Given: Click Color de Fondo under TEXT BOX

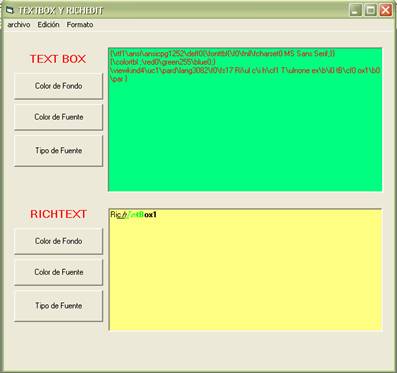Looking at the screenshot, I should [58, 86].
